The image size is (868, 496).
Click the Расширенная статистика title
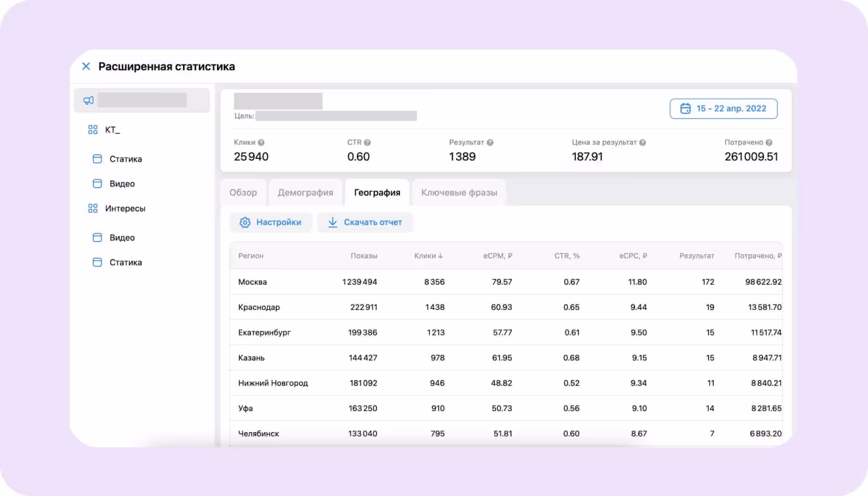(x=167, y=66)
